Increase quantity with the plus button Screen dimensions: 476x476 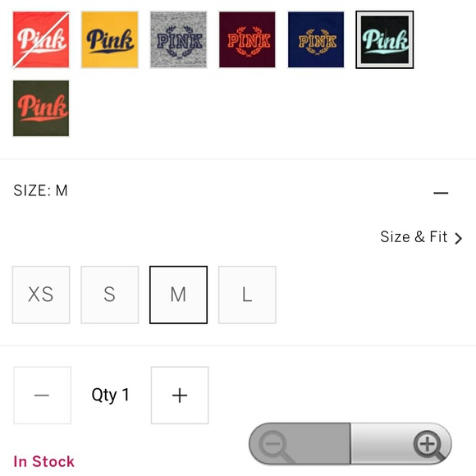click(180, 395)
